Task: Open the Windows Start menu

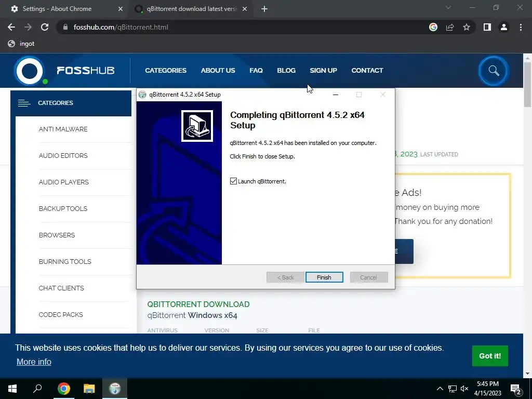Action: pos(12,389)
